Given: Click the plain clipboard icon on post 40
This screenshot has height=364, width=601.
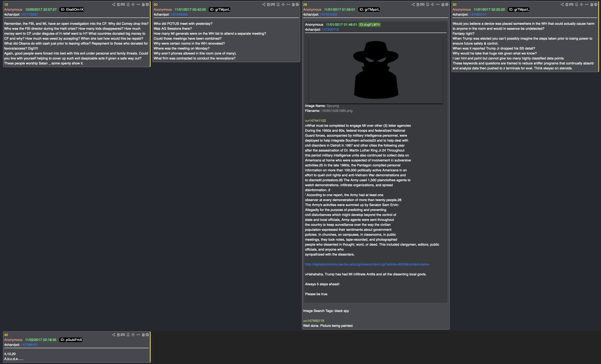Looking at the screenshot, I should coord(143,335).
